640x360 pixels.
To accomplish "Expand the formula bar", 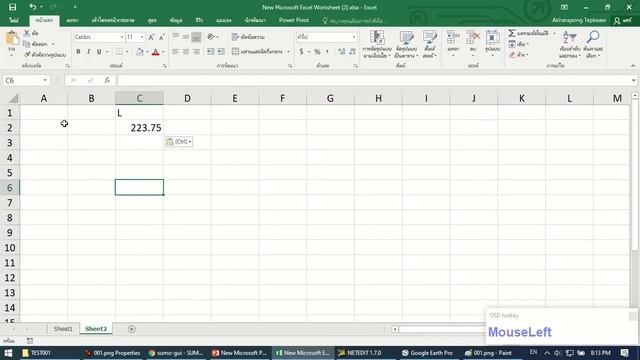I will click(633, 80).
